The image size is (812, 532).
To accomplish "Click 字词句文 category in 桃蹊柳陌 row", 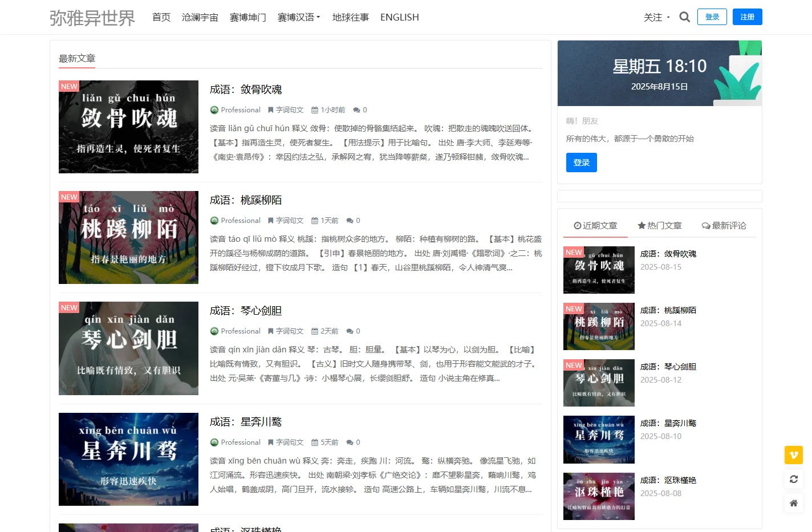I will pos(290,221).
